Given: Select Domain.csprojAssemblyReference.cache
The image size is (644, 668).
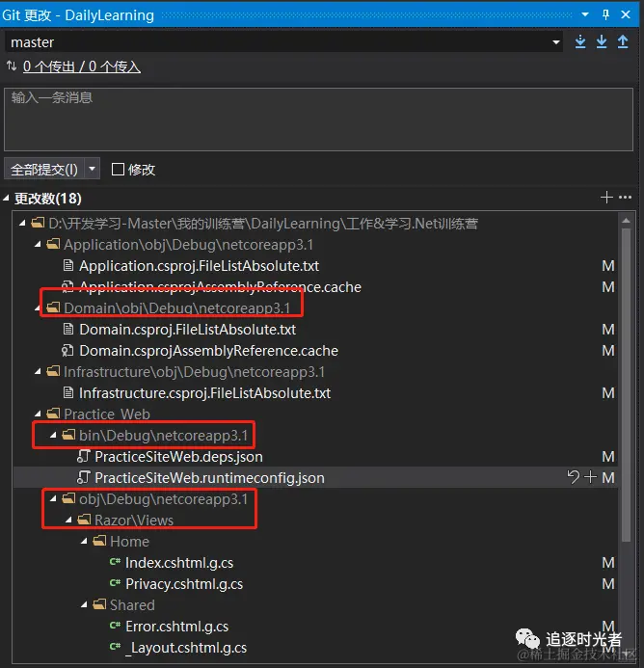Looking at the screenshot, I should tap(208, 351).
